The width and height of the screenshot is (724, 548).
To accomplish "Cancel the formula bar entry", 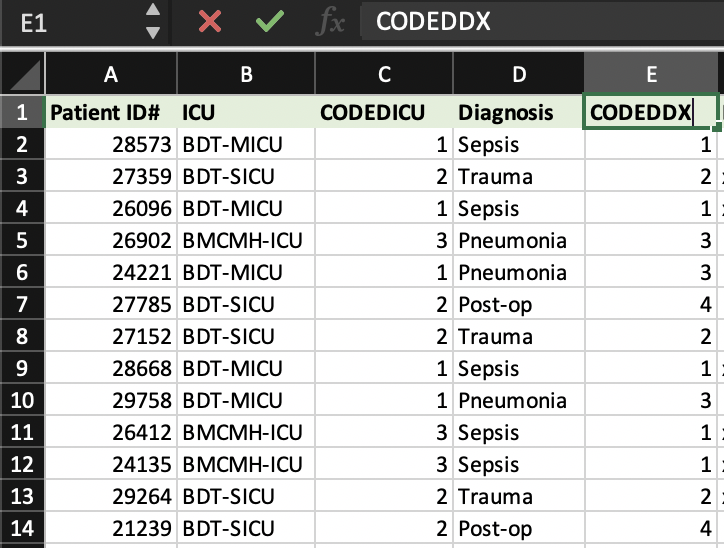I will pos(210,22).
